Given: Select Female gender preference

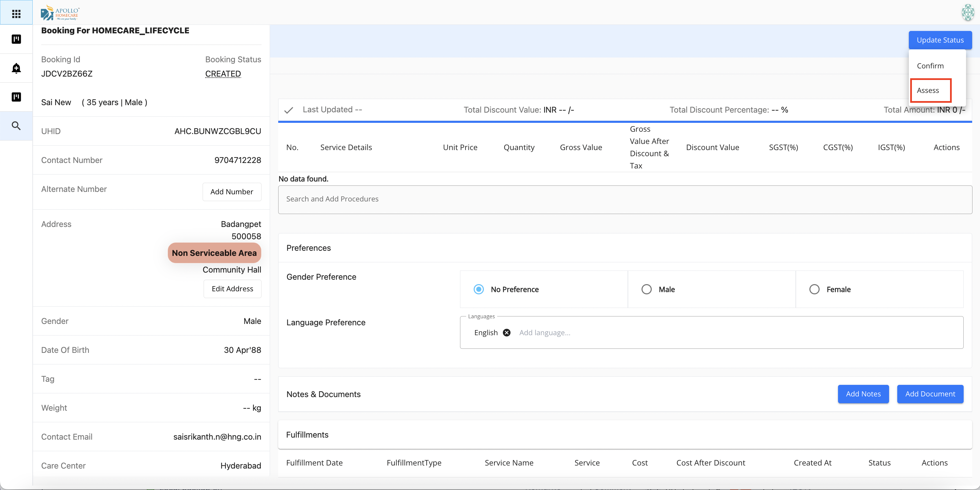Looking at the screenshot, I should (x=814, y=289).
